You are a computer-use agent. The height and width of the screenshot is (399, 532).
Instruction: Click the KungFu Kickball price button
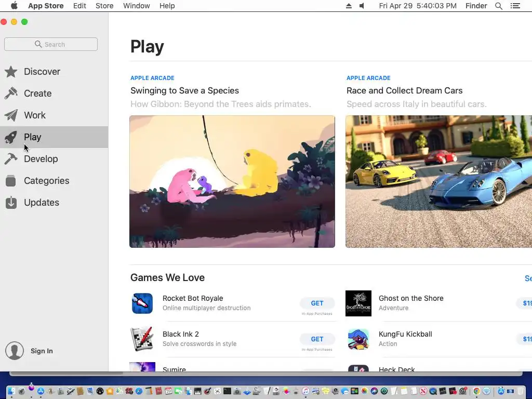coord(524,339)
